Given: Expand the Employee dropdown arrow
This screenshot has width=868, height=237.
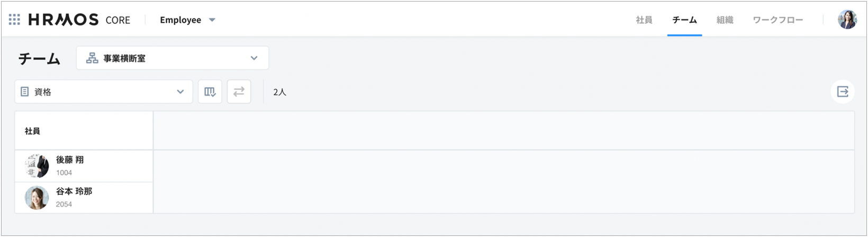Looking at the screenshot, I should 212,20.
